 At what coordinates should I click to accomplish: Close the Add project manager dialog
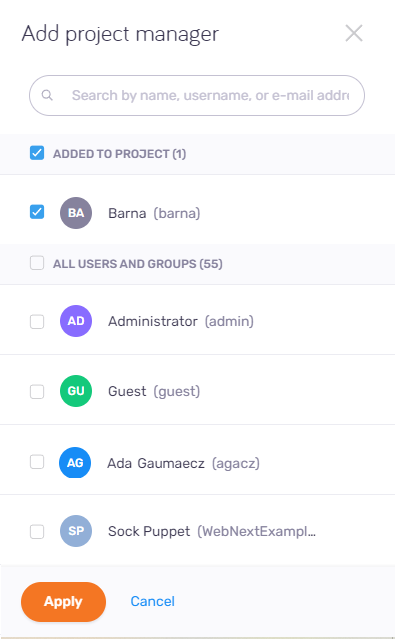pyautogui.click(x=354, y=33)
